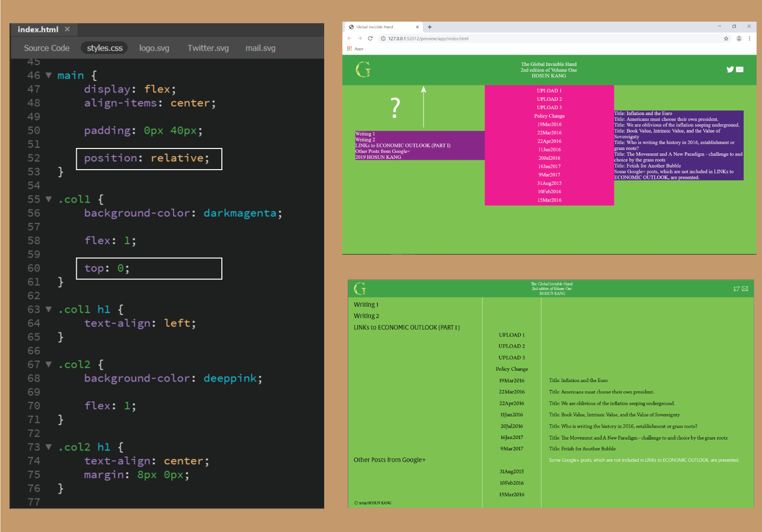762x532 pixels.
Task: Go back in the browser
Action: (x=349, y=38)
